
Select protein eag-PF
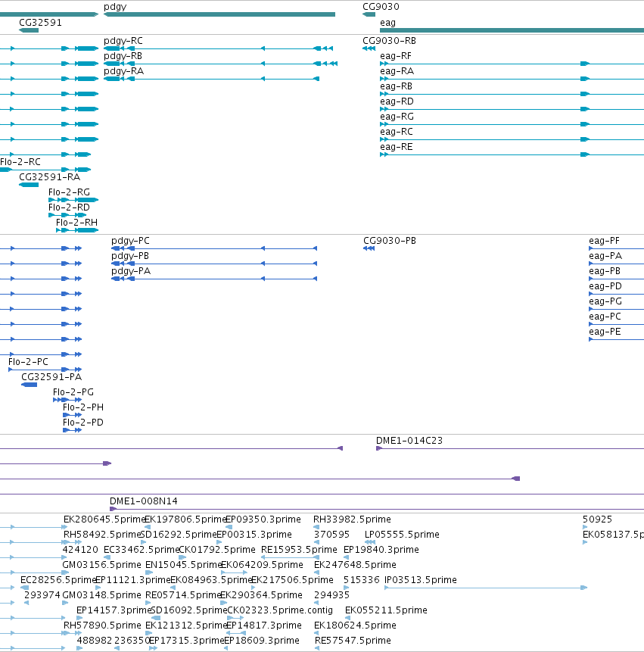pyautogui.click(x=617, y=248)
